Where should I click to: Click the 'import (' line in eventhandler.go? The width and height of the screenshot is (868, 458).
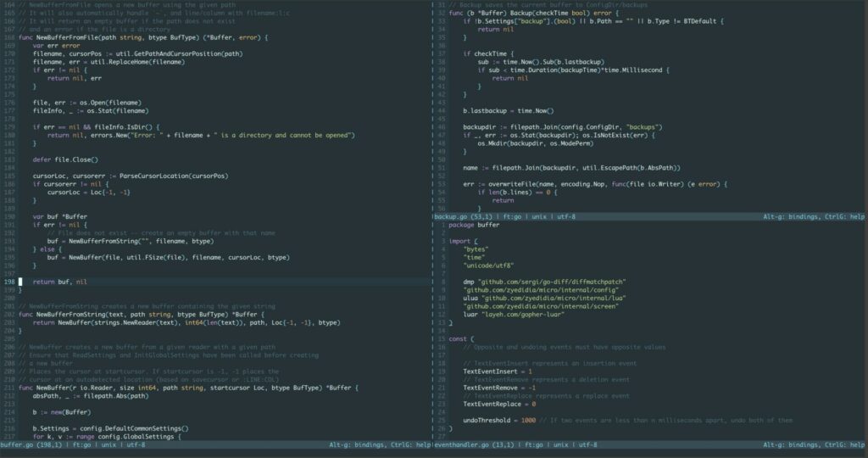(463, 242)
